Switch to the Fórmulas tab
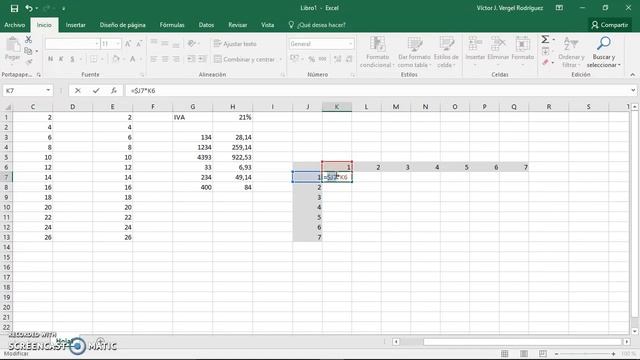Viewport: 640px width, 360px height. click(172, 25)
